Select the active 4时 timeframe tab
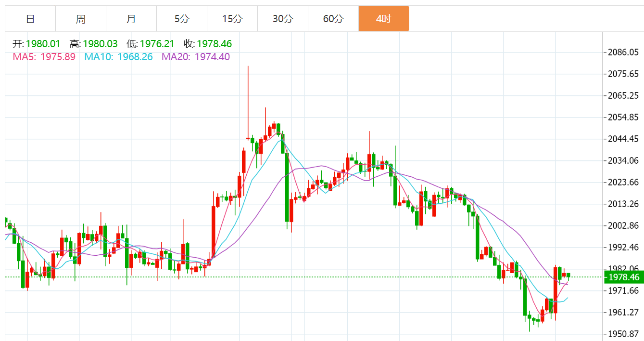The image size is (644, 341). pyautogui.click(x=384, y=19)
